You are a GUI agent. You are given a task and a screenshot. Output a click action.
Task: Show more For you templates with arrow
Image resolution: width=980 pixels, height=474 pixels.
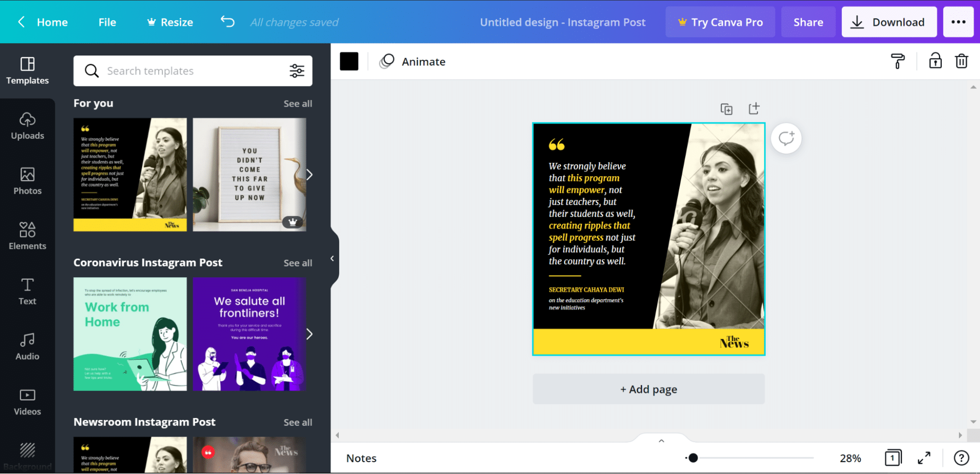point(309,175)
